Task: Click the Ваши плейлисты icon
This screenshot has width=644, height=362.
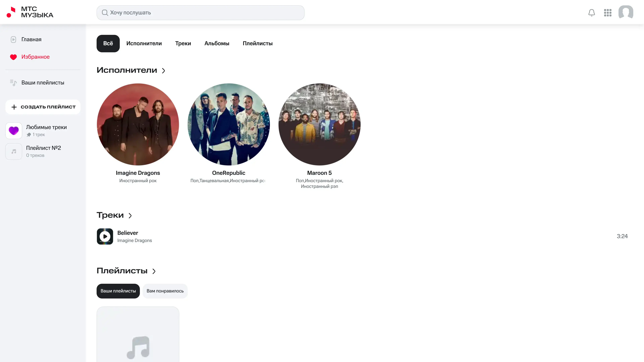Action: click(13, 83)
